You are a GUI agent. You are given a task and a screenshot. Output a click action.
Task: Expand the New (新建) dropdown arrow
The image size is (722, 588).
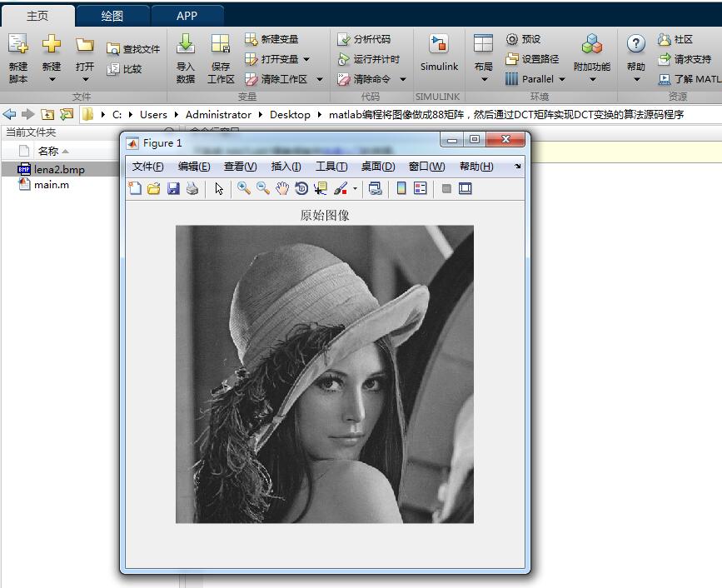coord(52,79)
